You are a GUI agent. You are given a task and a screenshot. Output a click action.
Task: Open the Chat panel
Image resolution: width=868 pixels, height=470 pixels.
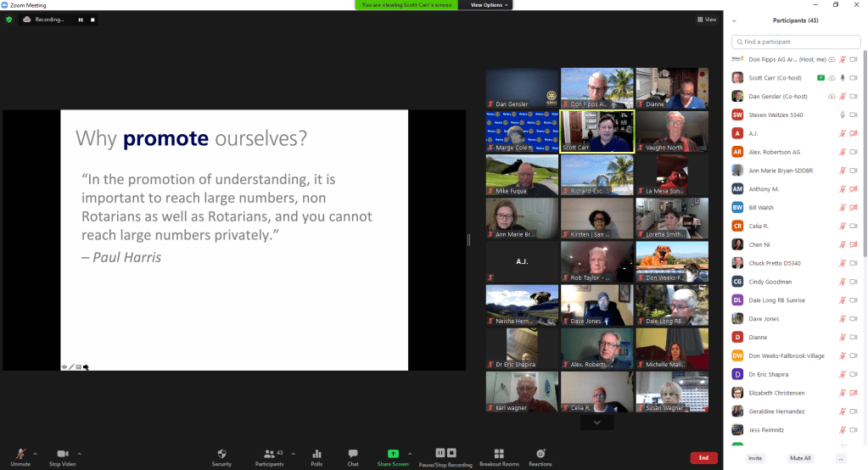pyautogui.click(x=353, y=456)
